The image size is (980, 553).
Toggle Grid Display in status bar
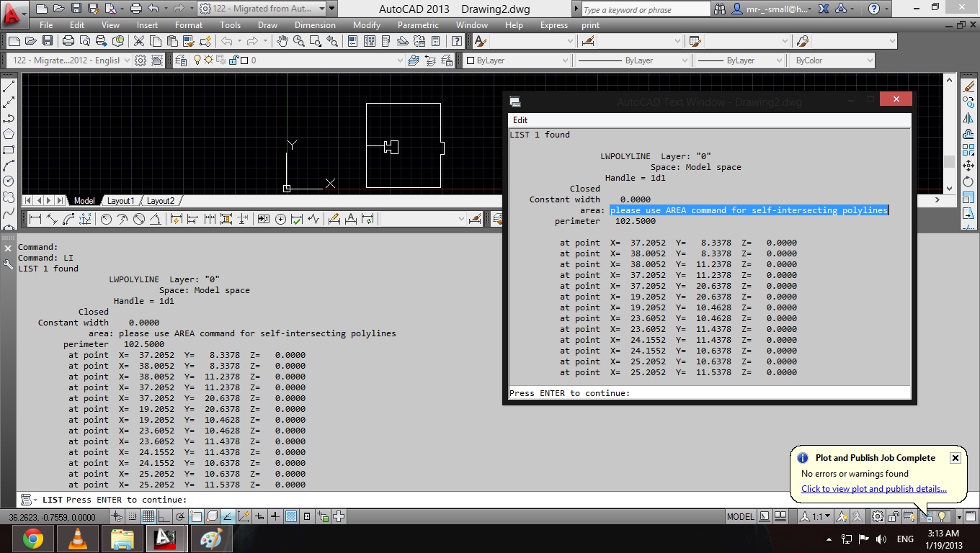click(148, 516)
